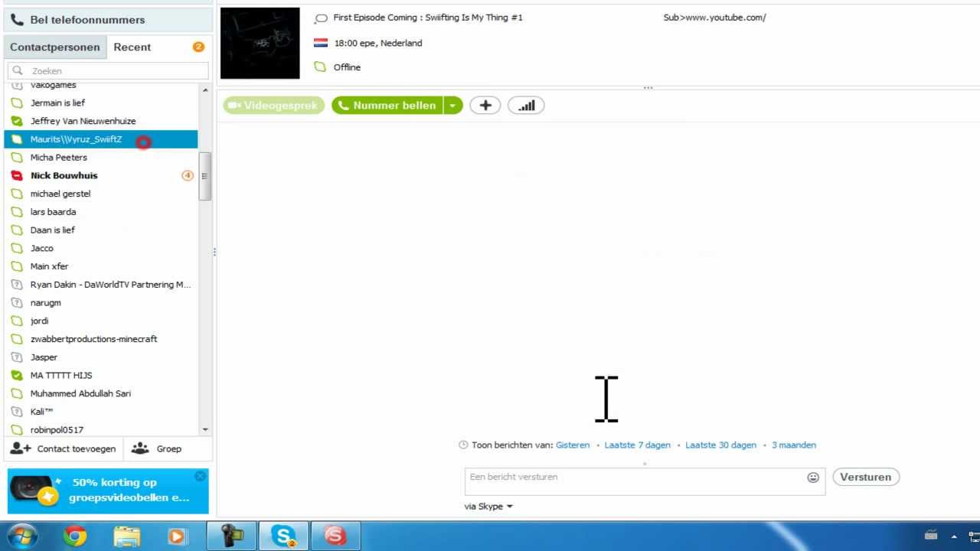Click the contact list scroll down arrow
Image resolution: width=980 pixels, height=551 pixels.
(x=204, y=430)
